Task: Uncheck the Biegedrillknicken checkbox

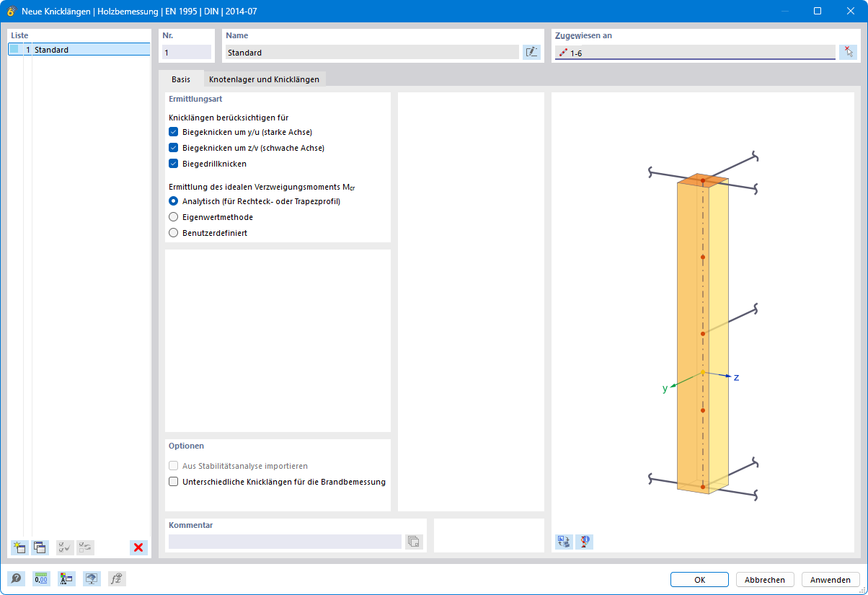Action: pos(173,164)
